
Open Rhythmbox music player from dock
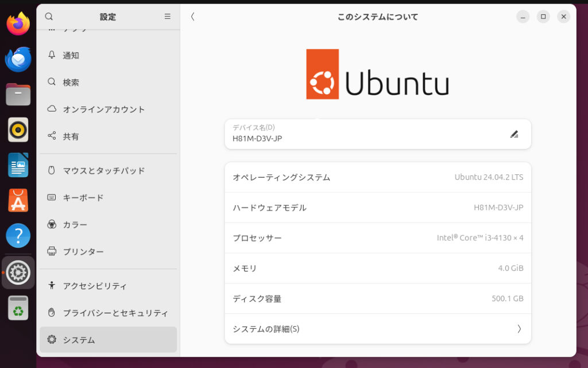[18, 129]
